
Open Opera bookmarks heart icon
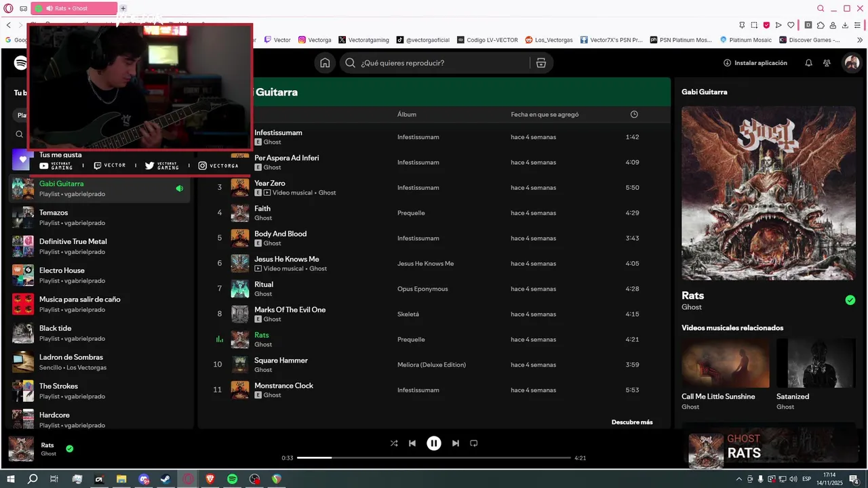(x=791, y=25)
